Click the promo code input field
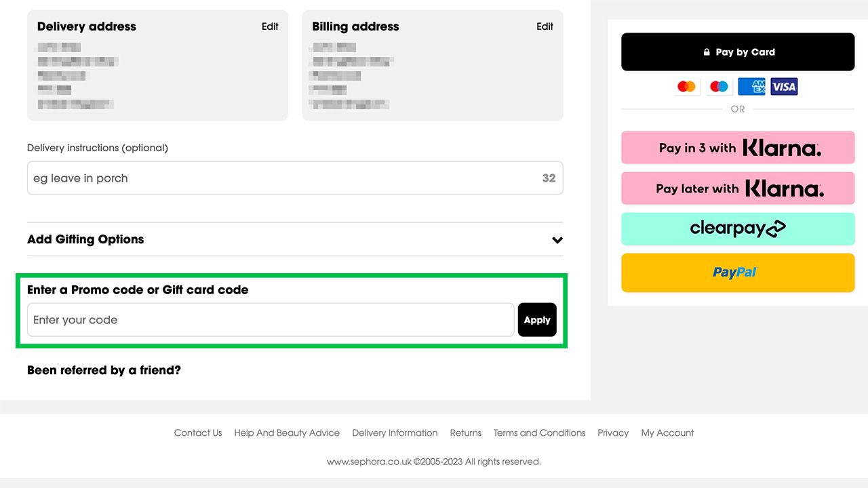Viewport: 868px width, 488px height. point(271,320)
